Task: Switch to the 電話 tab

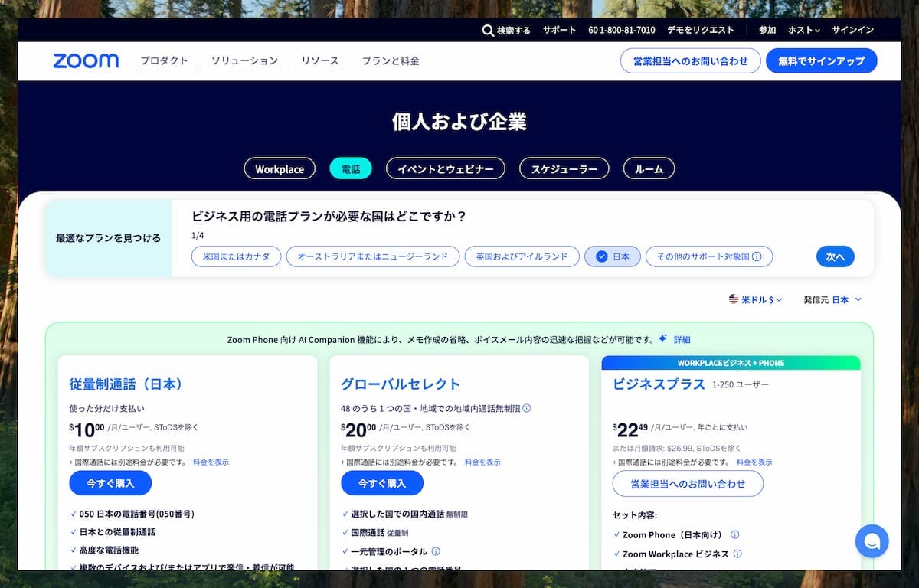Action: pyautogui.click(x=351, y=168)
